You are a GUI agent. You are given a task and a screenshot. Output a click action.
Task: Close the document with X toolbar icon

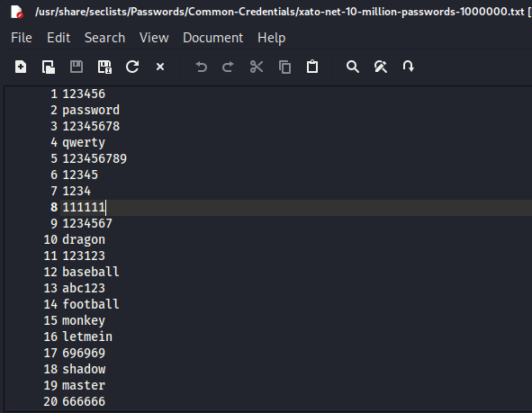(160, 67)
